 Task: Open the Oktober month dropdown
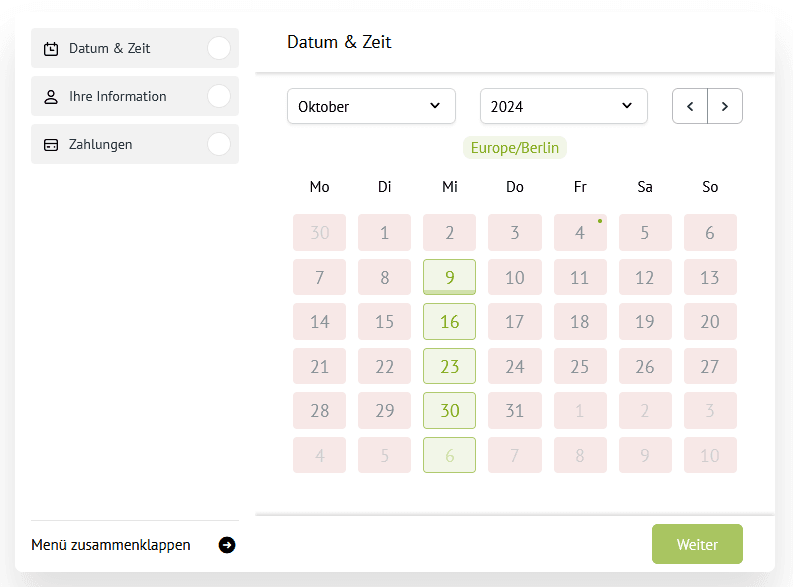point(371,106)
